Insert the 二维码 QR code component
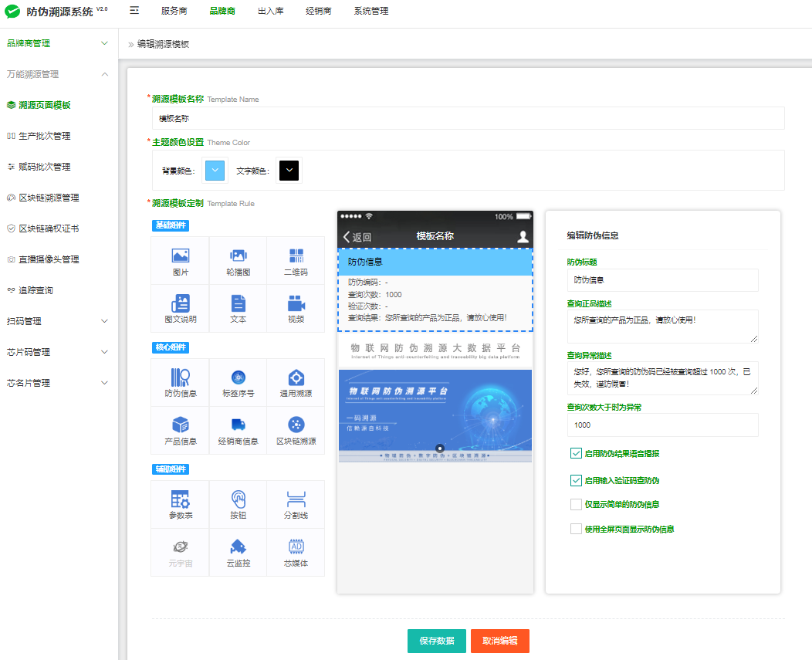The width and height of the screenshot is (812, 660). [x=296, y=261]
